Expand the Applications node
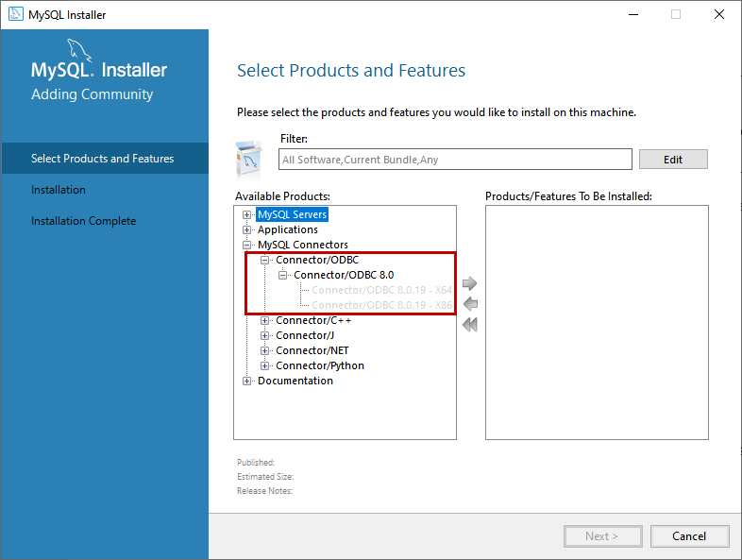Viewport: 742px width, 560px height. (246, 230)
